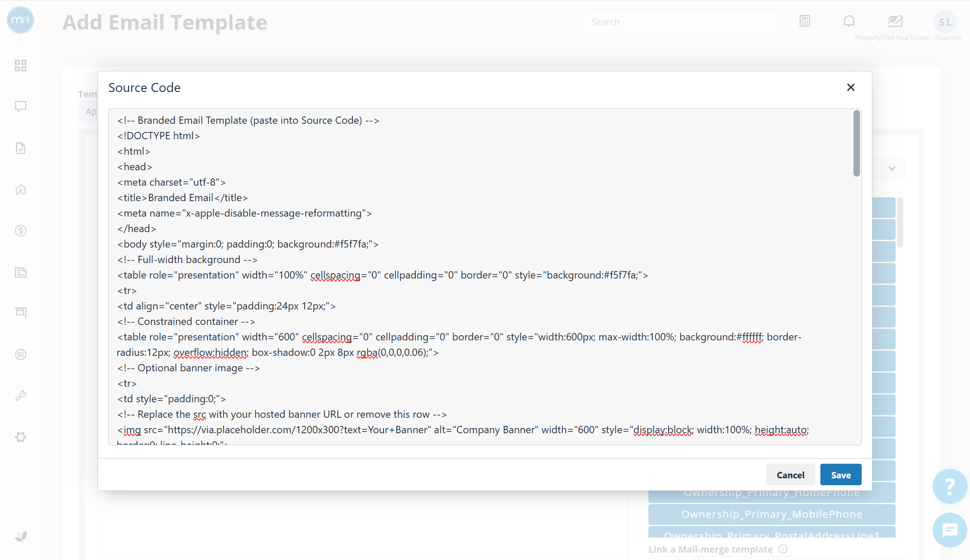This screenshot has height=560, width=970.
Task: Click the source code scrollbar thumb
Action: pos(856,143)
